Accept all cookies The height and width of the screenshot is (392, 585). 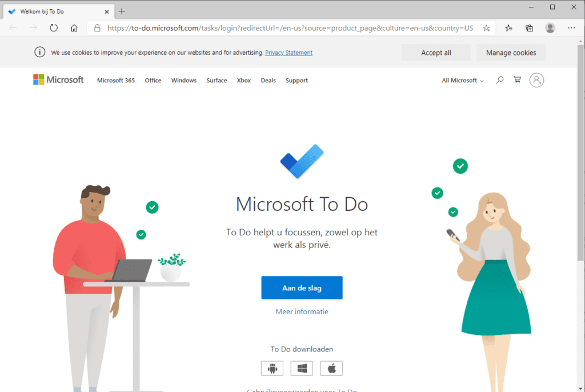click(x=436, y=53)
